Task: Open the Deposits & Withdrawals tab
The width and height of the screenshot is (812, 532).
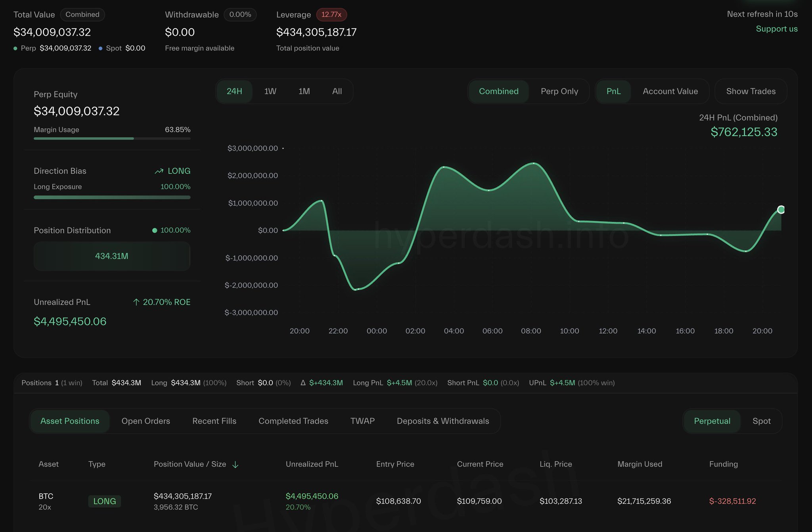Action: click(443, 421)
